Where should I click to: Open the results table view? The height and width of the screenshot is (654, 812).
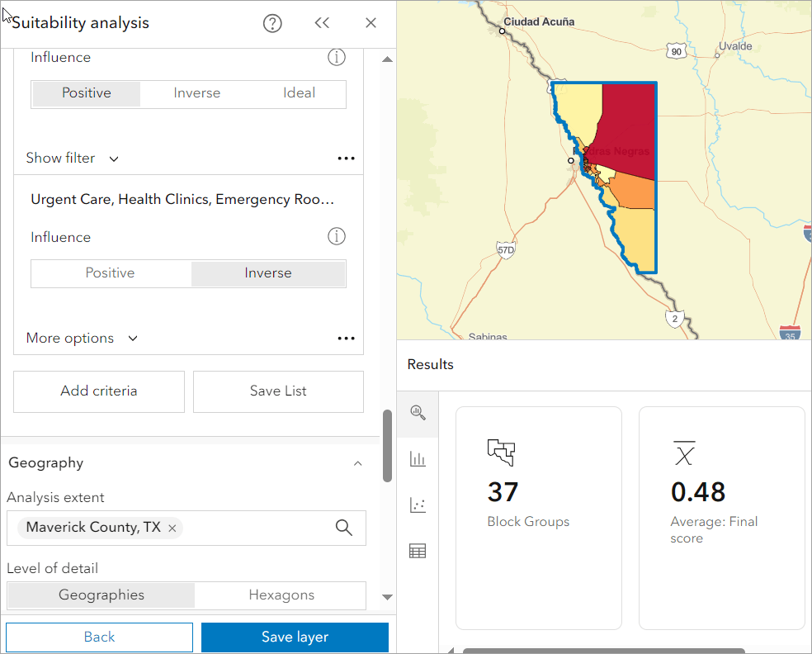point(418,550)
